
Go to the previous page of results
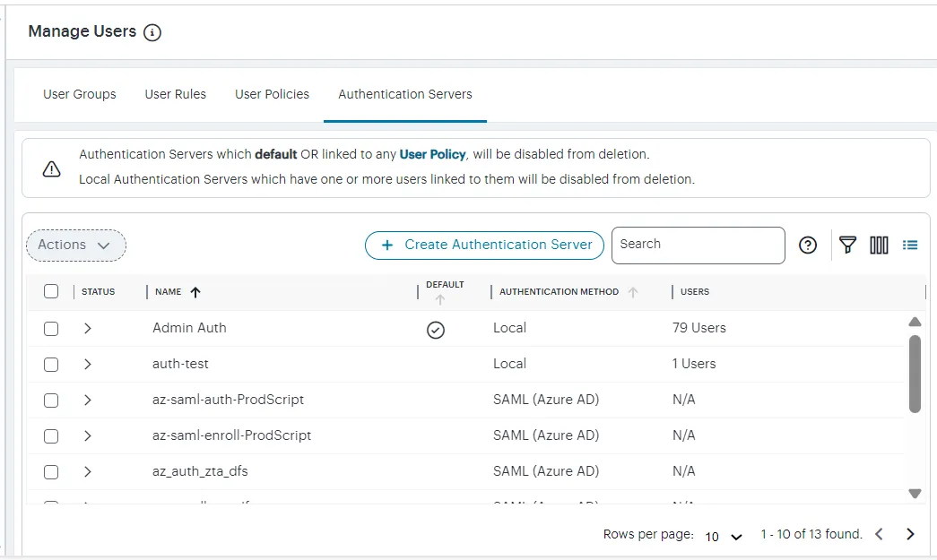[879, 534]
